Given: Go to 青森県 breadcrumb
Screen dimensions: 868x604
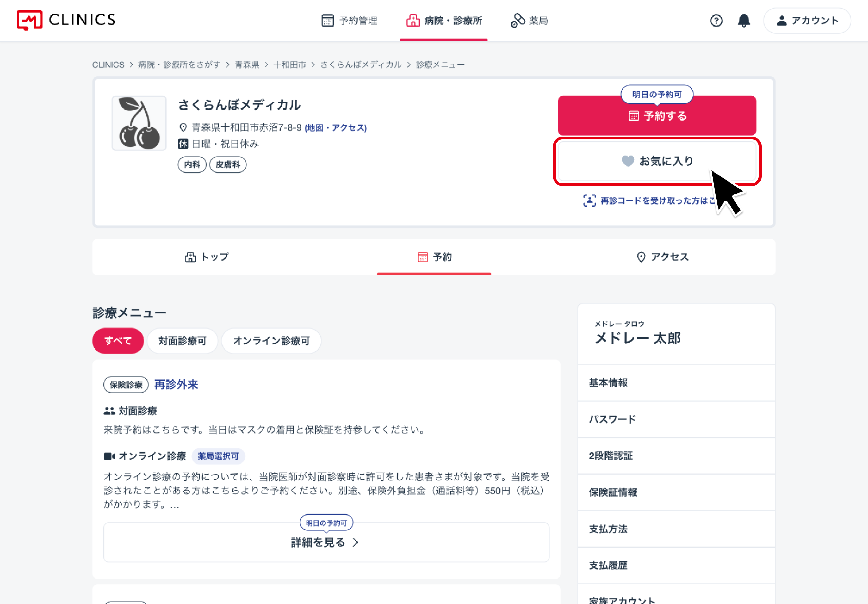Looking at the screenshot, I should [x=247, y=65].
